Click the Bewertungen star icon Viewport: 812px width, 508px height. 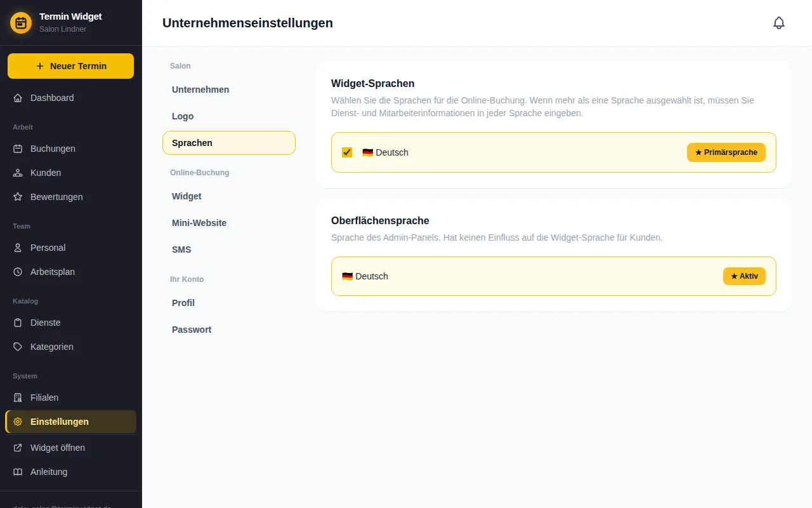(18, 197)
